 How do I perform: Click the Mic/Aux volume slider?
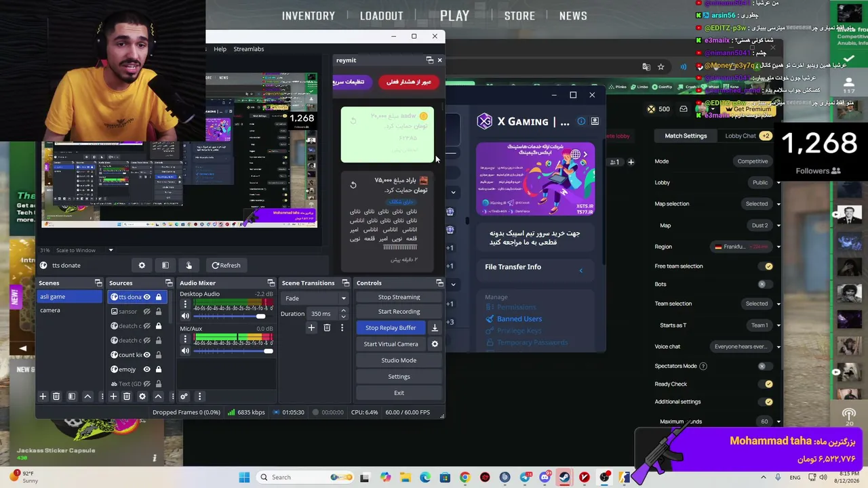[x=233, y=350]
